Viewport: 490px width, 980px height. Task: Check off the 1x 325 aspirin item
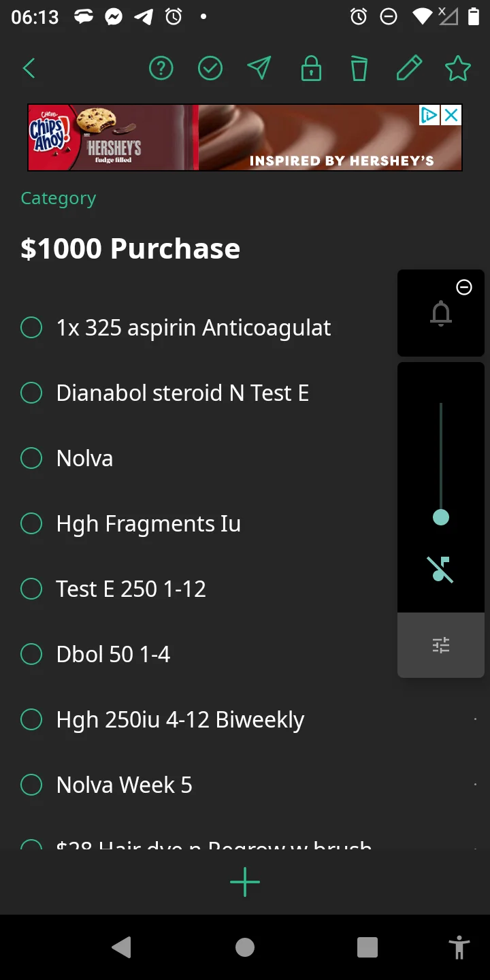(x=31, y=327)
